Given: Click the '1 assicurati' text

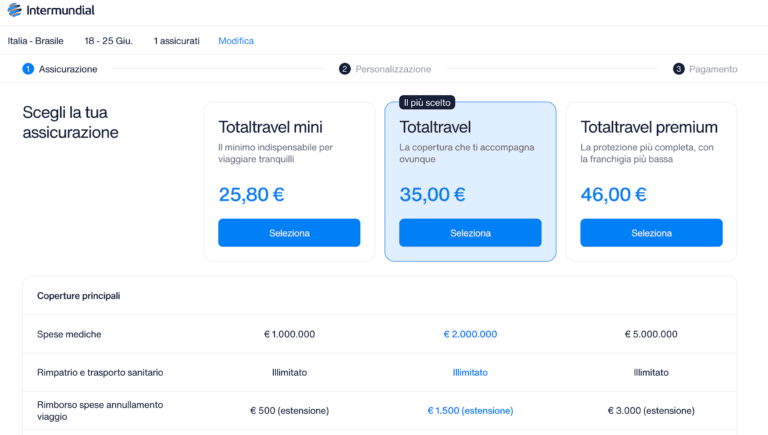Looking at the screenshot, I should [177, 41].
